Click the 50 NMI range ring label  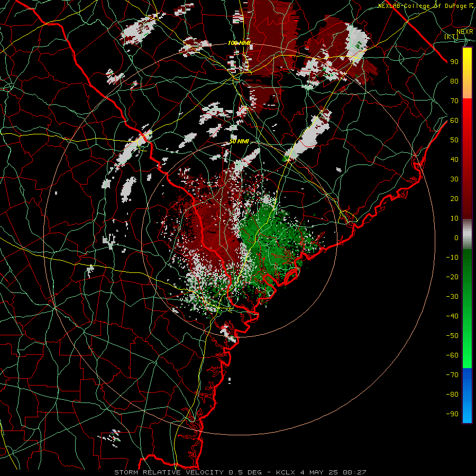pyautogui.click(x=239, y=141)
